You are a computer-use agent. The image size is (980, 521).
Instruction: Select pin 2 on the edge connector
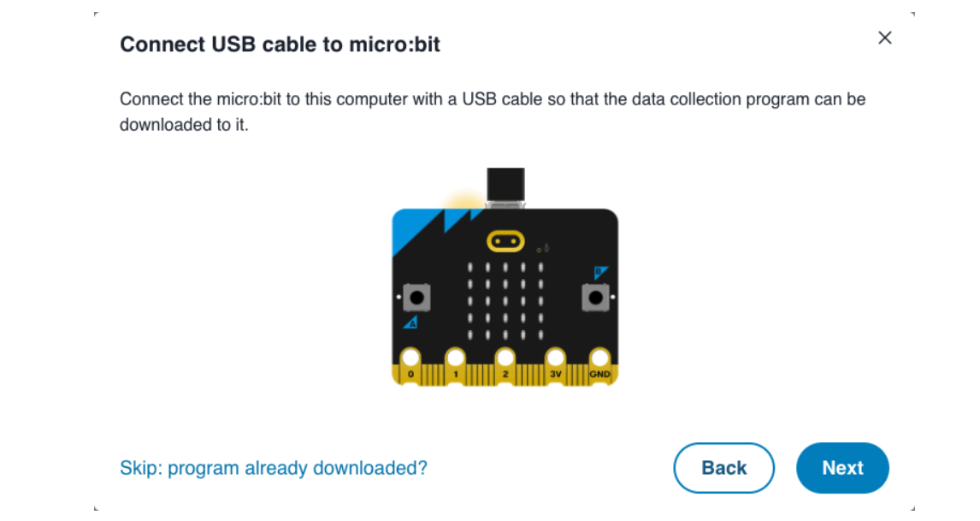(x=505, y=358)
